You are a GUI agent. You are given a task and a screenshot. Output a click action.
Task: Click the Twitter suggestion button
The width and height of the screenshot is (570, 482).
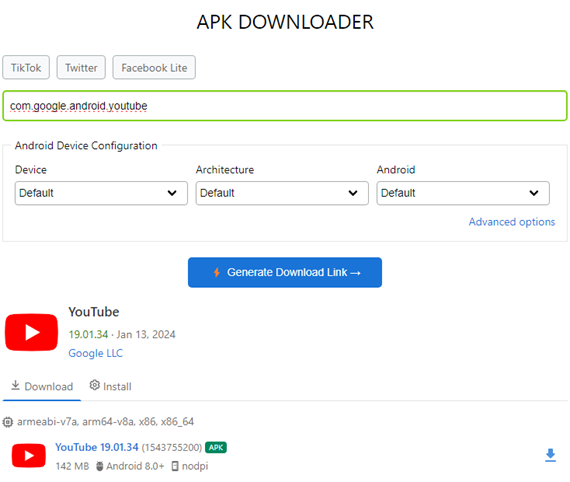pyautogui.click(x=81, y=68)
